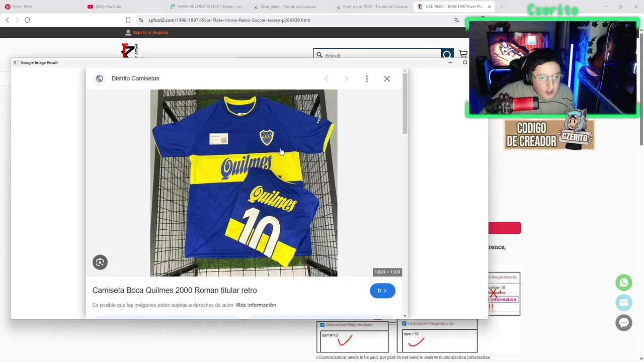Click the globe icon beside Distrito Camisetas
Screen dimensions: 644x362
(99, 78)
